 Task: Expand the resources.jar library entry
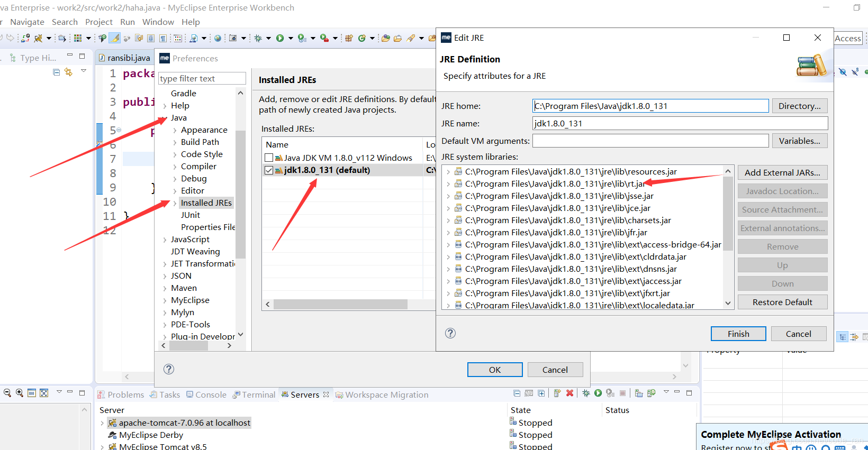click(x=448, y=172)
